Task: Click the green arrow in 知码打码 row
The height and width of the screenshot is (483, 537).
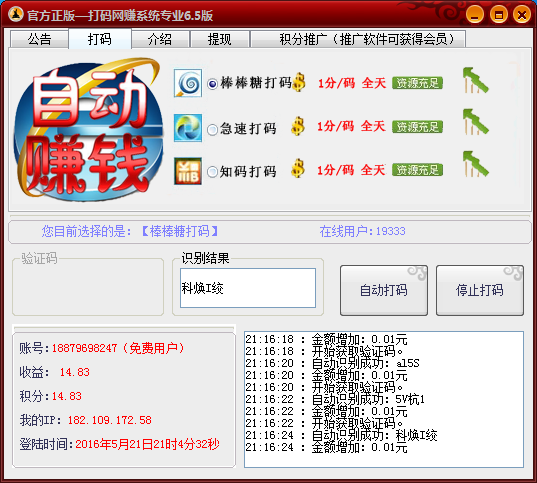Action: point(475,164)
